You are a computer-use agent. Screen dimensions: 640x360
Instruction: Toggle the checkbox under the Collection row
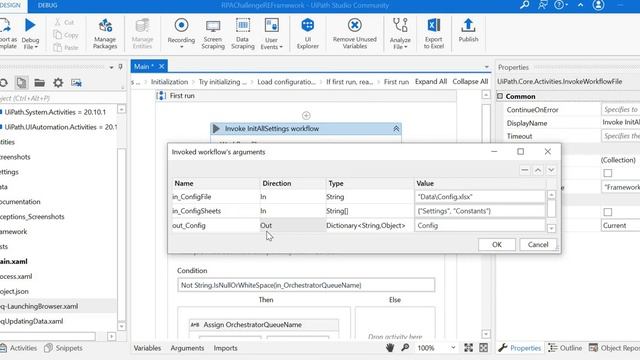608,173
